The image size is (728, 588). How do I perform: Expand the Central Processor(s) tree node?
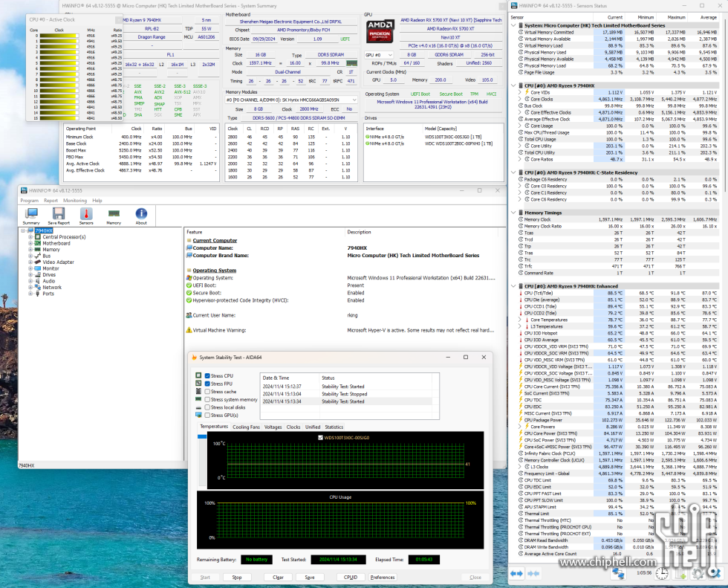click(30, 237)
